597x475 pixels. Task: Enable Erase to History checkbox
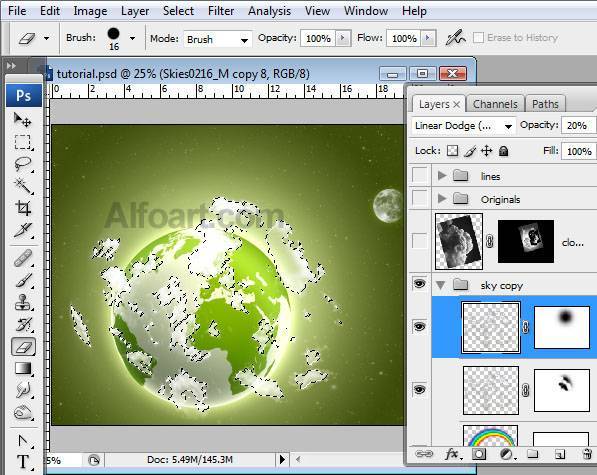(x=478, y=38)
